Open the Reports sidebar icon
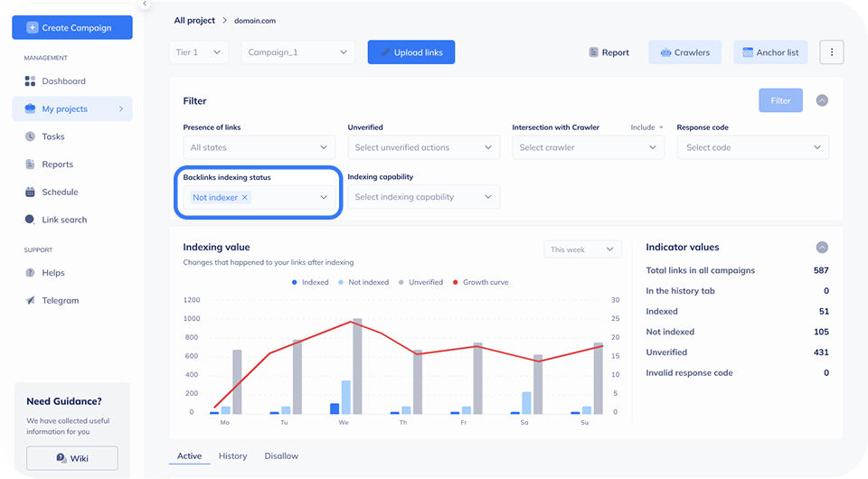868x479 pixels. (30, 164)
